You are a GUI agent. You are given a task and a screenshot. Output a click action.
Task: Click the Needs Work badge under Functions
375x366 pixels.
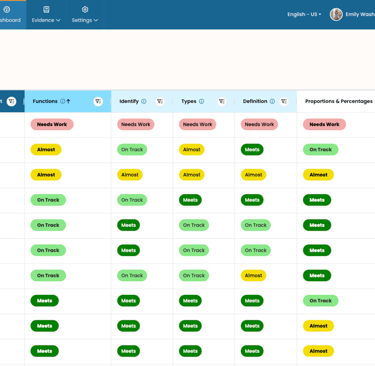52,124
